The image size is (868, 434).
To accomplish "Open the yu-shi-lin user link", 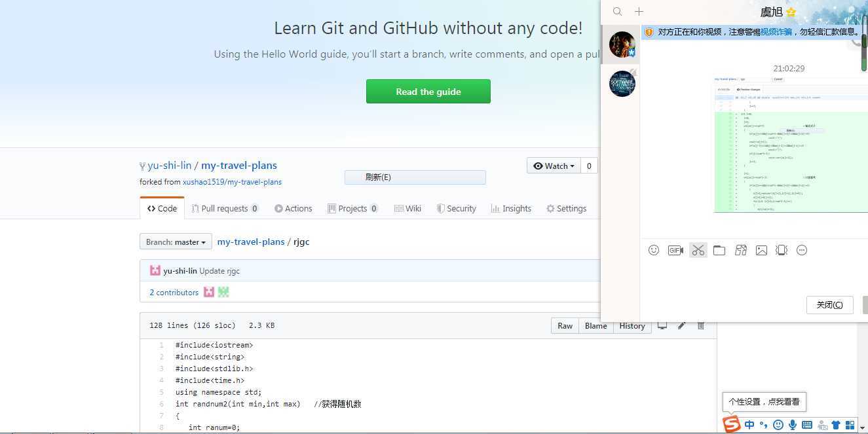I will 170,166.
